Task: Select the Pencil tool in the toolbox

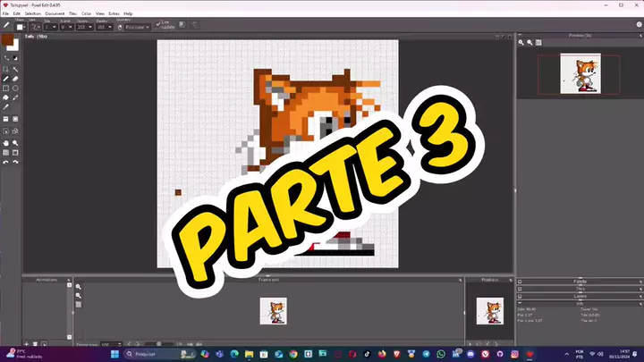Action: click(x=6, y=79)
